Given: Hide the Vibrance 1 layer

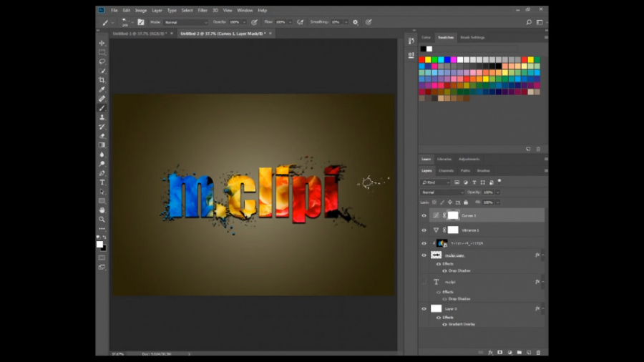Looking at the screenshot, I should click(x=424, y=230).
